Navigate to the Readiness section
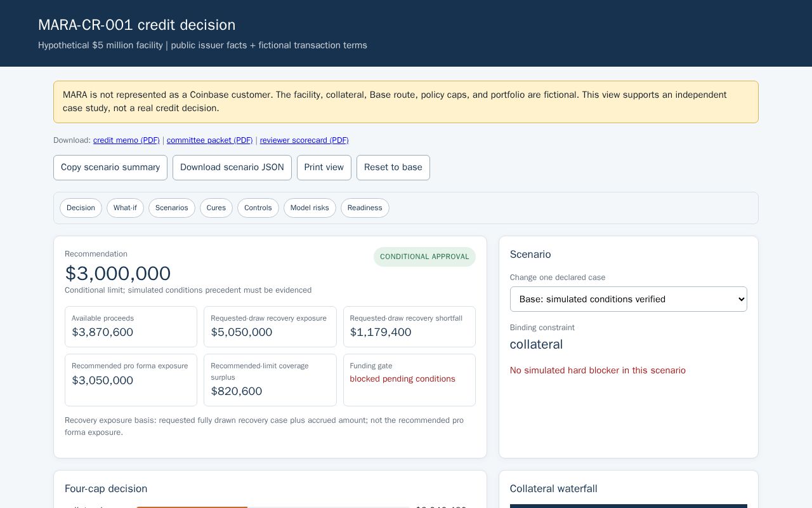Image resolution: width=812 pixels, height=508 pixels. (x=365, y=208)
